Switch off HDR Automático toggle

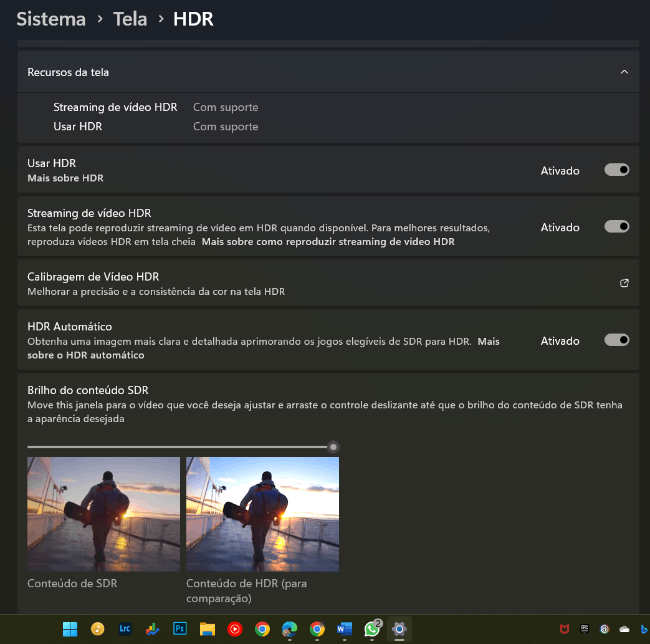pyautogui.click(x=616, y=340)
